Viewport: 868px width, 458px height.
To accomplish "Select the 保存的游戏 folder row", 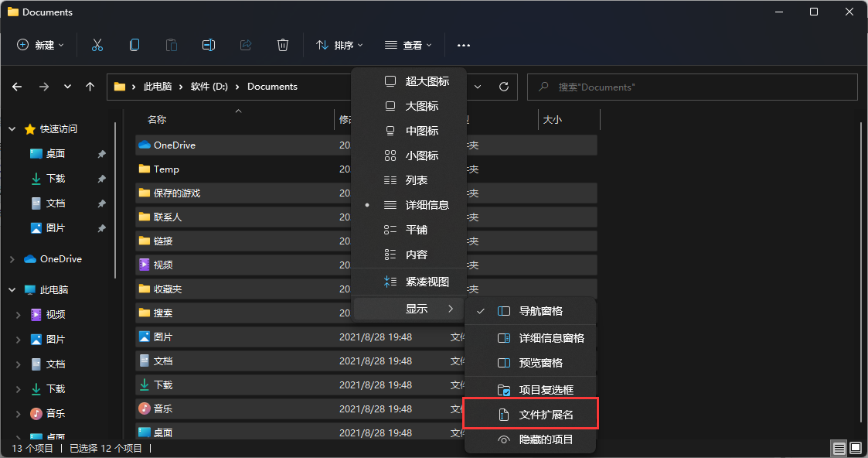I will click(366, 193).
